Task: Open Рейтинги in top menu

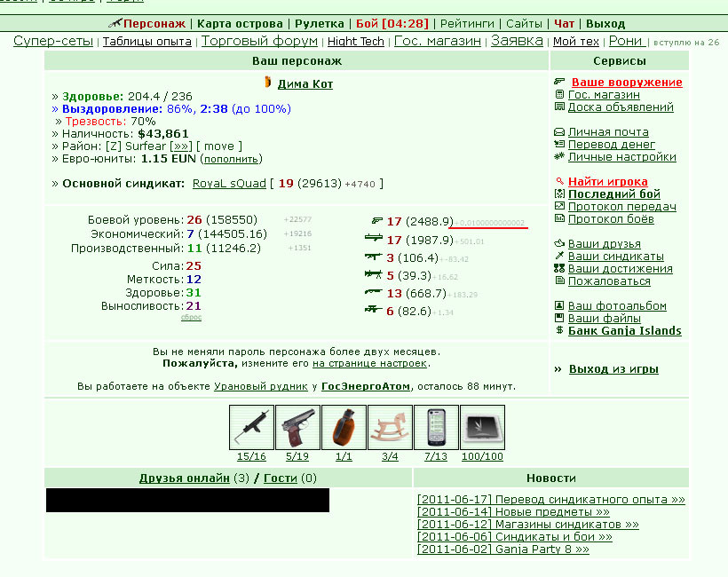Action: pyautogui.click(x=467, y=24)
